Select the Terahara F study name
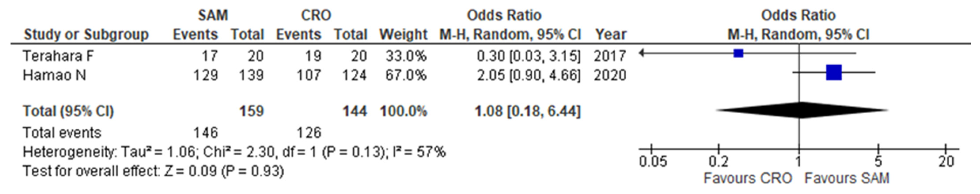Screen dimensions: 980x194 [58, 56]
